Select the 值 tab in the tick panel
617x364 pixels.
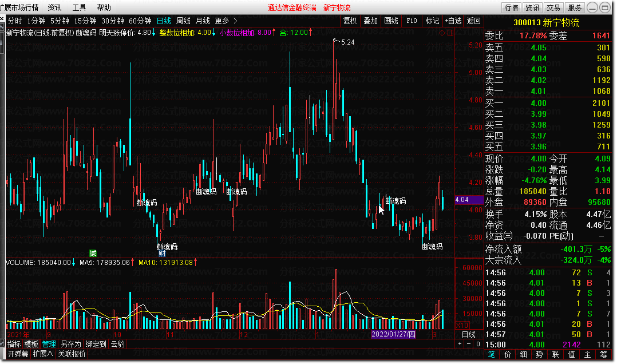571,354
